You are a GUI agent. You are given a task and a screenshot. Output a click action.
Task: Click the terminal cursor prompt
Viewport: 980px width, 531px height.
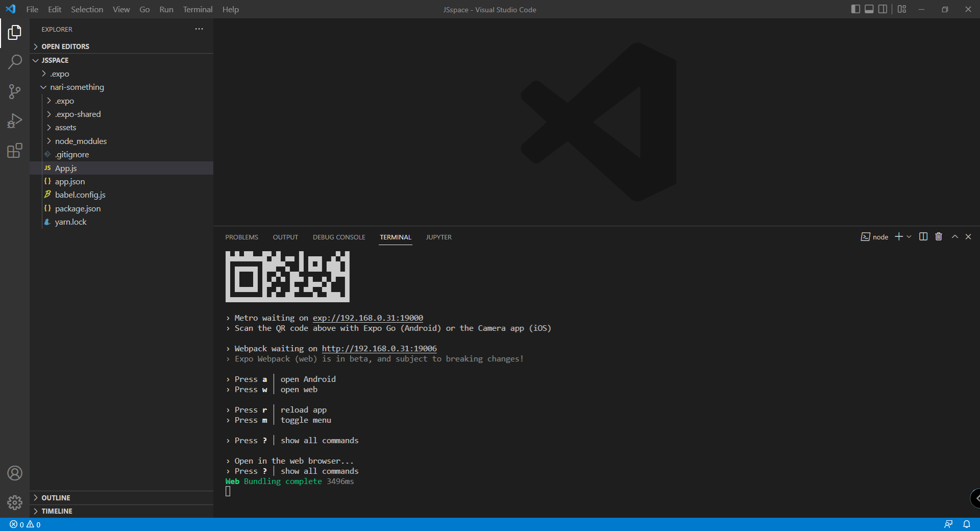click(228, 491)
